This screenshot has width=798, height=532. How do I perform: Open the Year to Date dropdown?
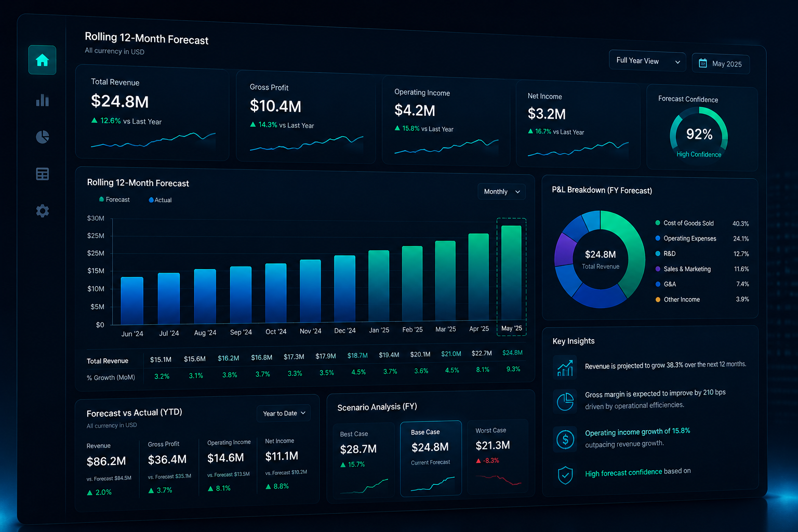pos(284,414)
